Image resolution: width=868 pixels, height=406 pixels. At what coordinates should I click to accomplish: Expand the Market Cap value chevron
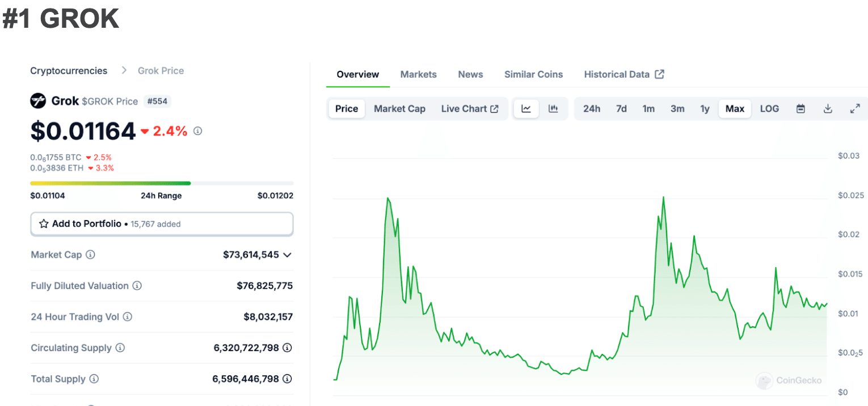tap(287, 255)
